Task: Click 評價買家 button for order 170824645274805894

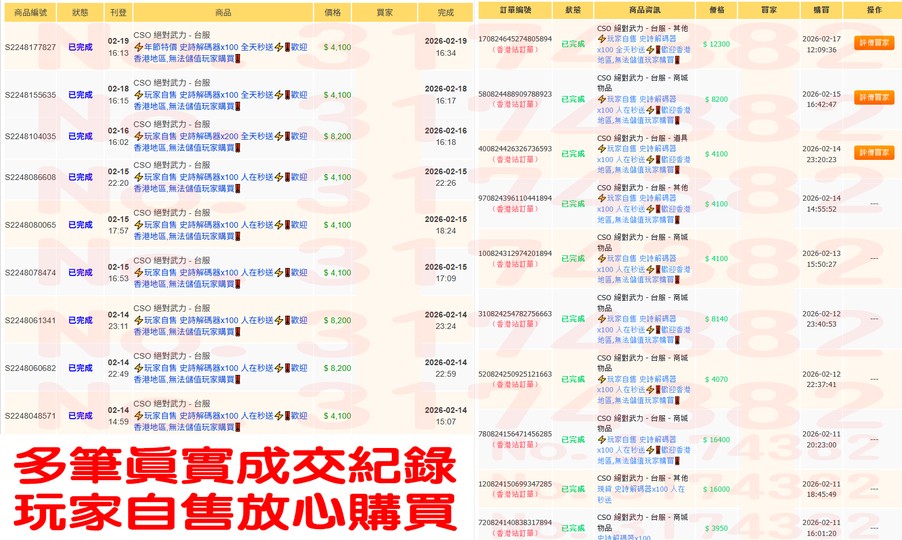Action: tap(874, 43)
